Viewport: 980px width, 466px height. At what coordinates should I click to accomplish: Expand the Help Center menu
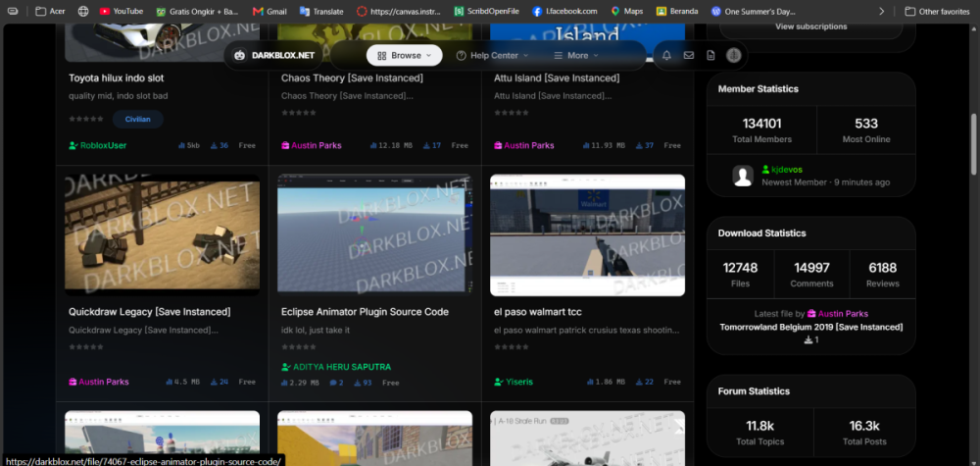tap(493, 56)
